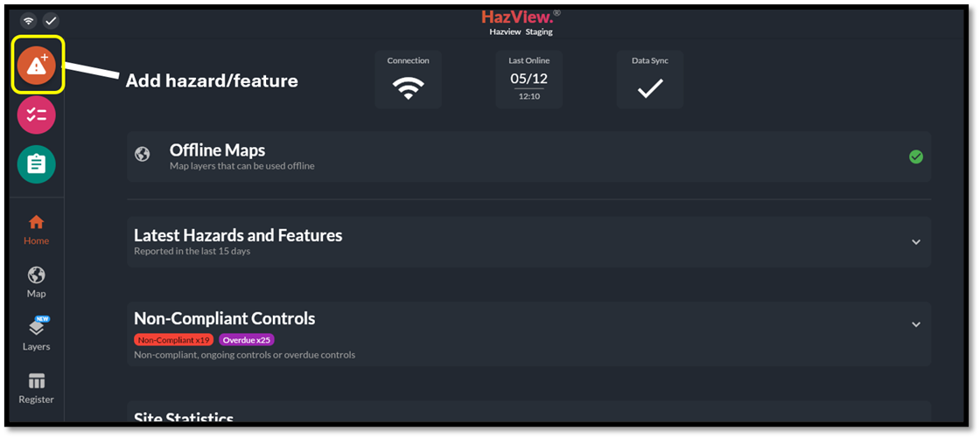Viewport: 980px width, 438px height.
Task: Expand the Non-Compliant Controls chevron
Action: [x=916, y=324]
